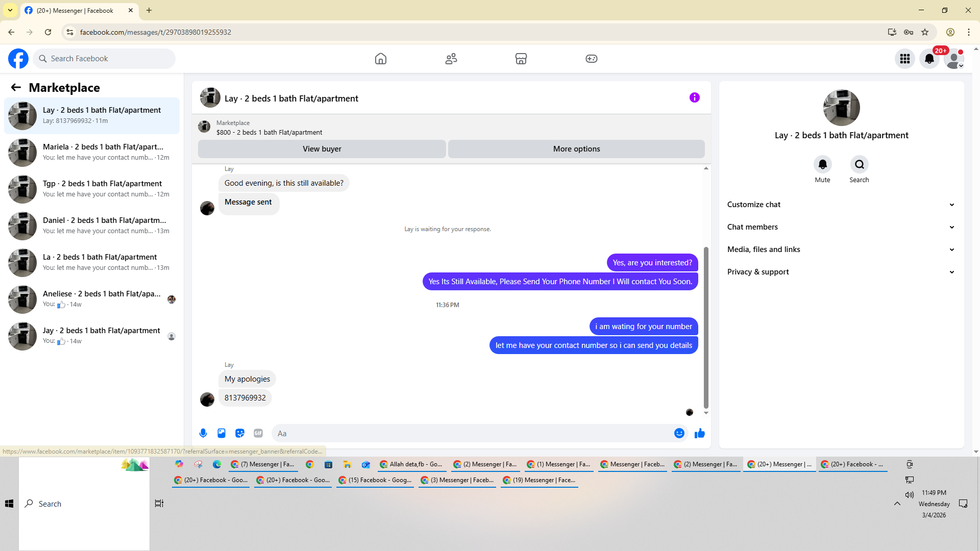Click the More options button
980x551 pixels.
pyautogui.click(x=577, y=149)
